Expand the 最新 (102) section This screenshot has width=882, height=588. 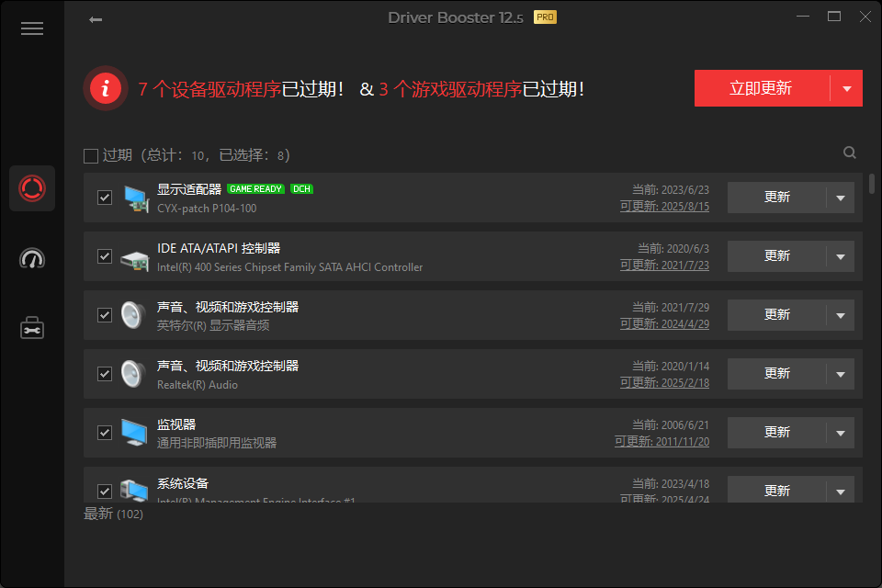tap(113, 514)
